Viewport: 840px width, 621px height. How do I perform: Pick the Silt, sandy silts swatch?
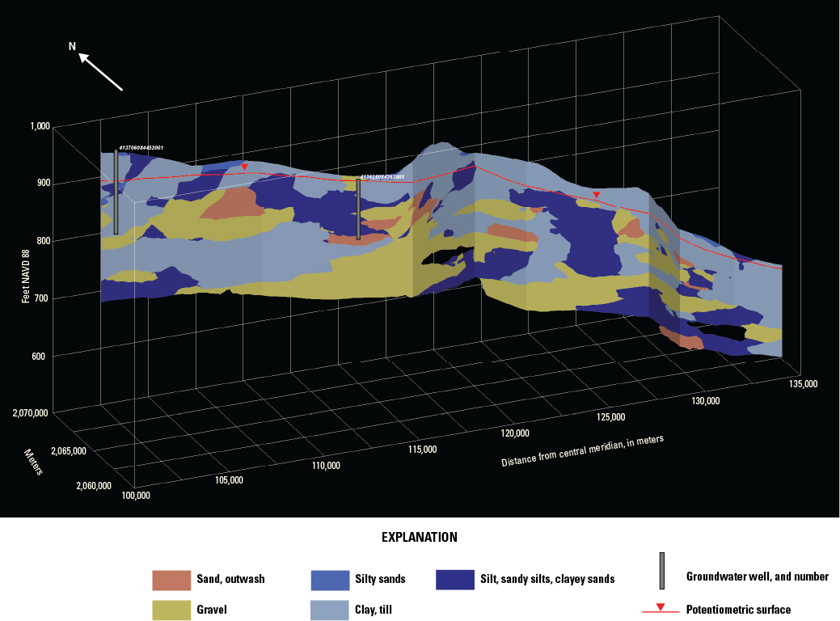(454, 580)
